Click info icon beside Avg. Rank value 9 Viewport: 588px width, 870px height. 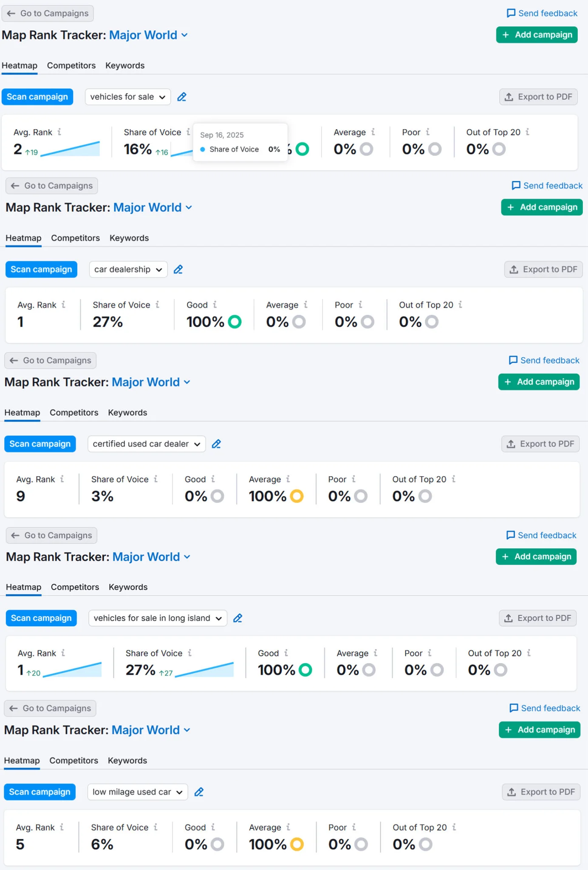[62, 479]
